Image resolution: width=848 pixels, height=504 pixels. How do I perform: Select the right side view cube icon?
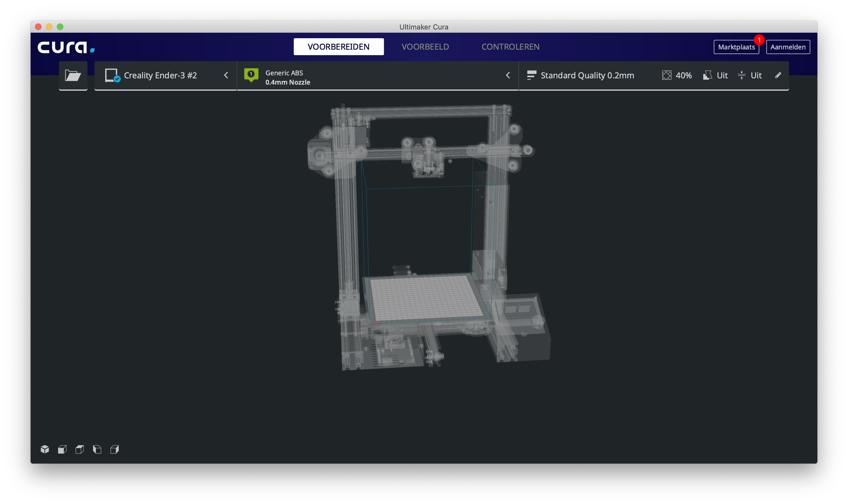click(114, 449)
